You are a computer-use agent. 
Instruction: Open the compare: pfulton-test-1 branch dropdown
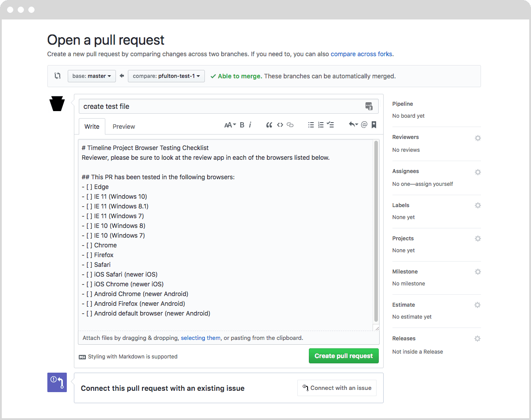click(x=166, y=76)
